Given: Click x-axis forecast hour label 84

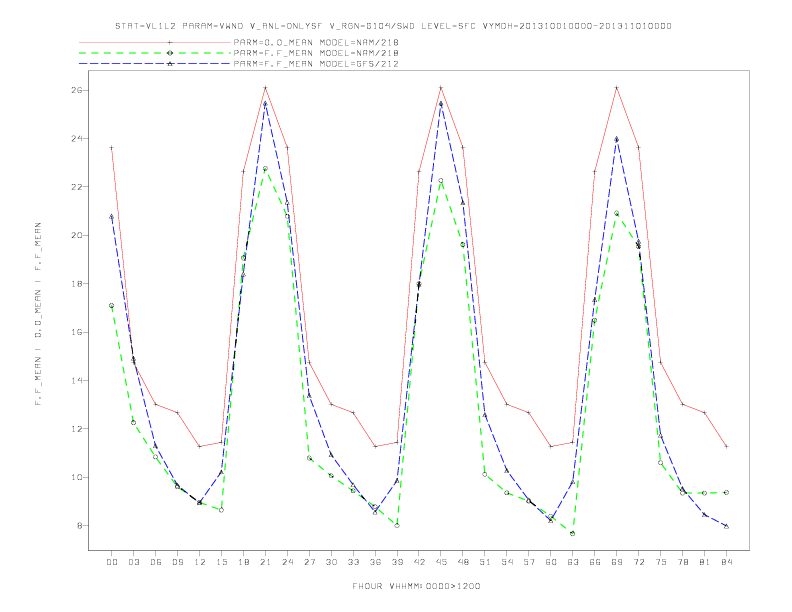Looking at the screenshot, I should tap(726, 562).
